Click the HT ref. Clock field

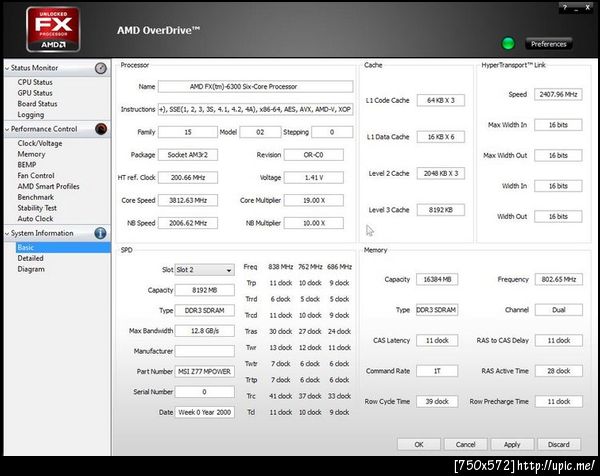pos(188,178)
